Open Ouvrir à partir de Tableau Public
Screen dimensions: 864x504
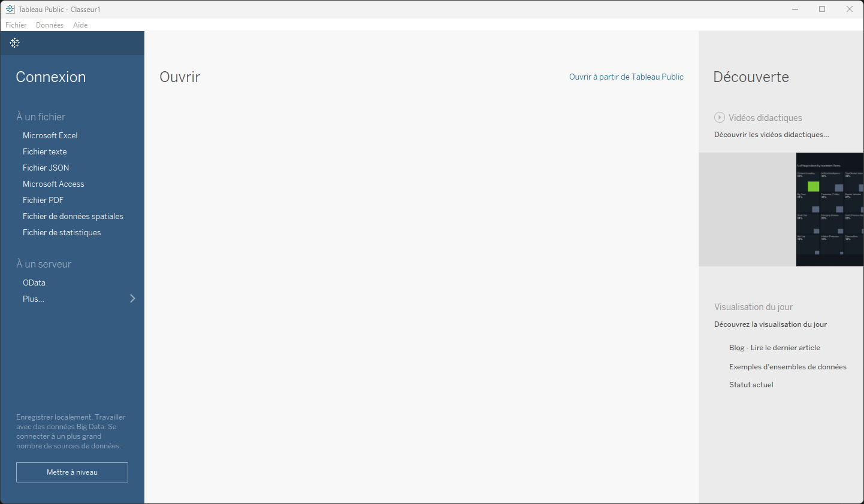point(626,77)
